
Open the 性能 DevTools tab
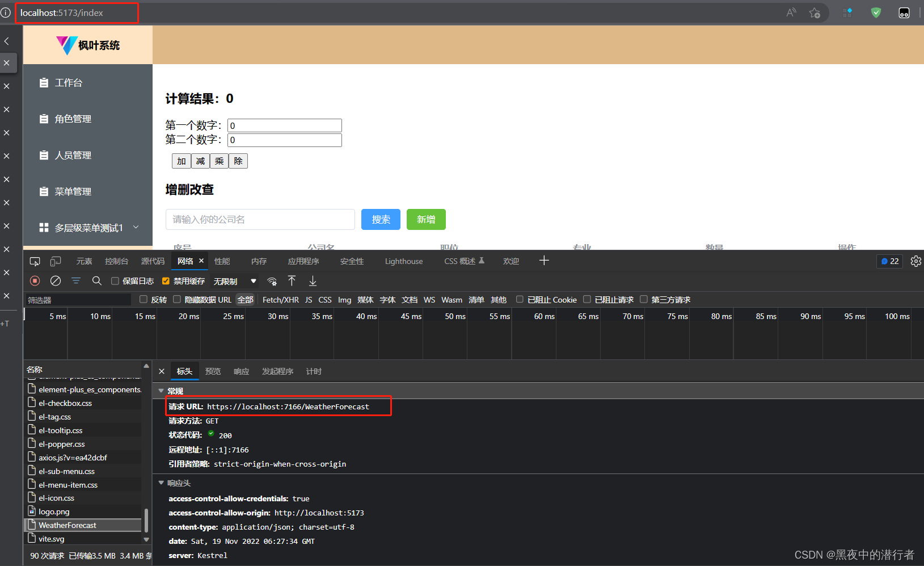click(222, 261)
